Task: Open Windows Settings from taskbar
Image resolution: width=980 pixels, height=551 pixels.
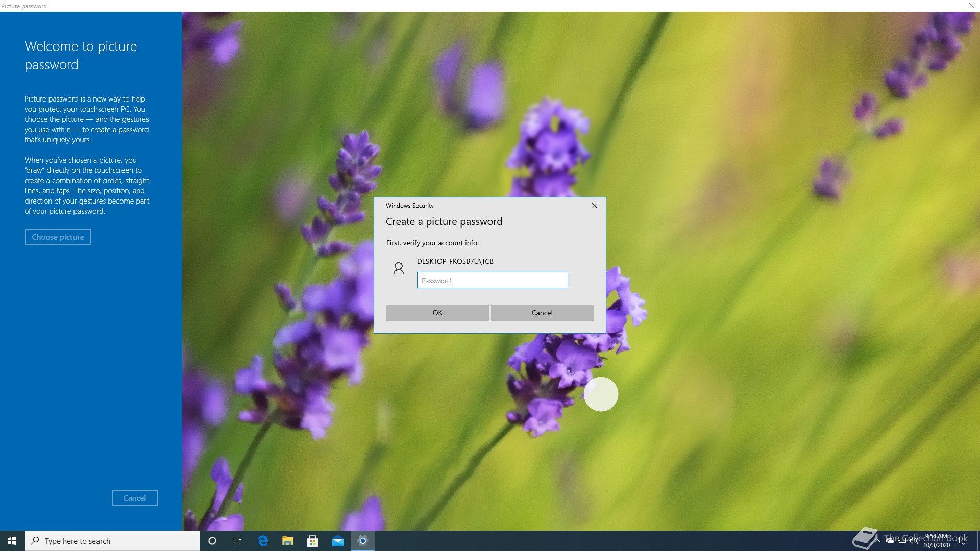Action: (362, 540)
